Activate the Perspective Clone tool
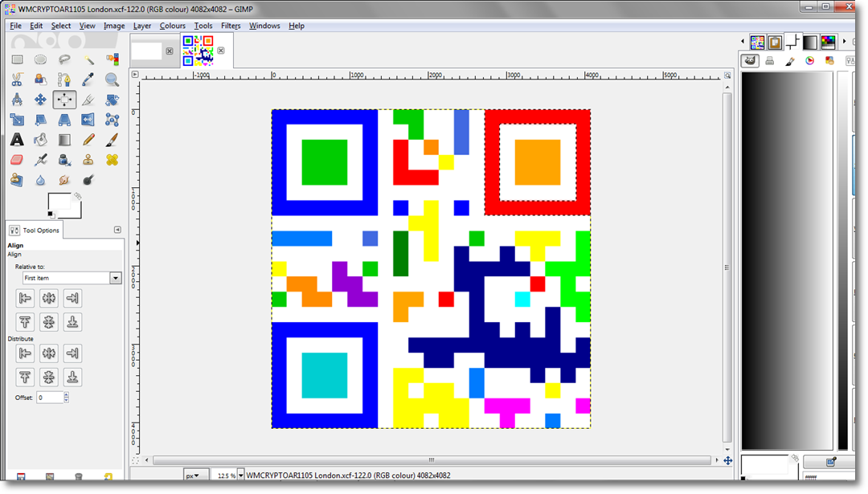 pyautogui.click(x=17, y=180)
